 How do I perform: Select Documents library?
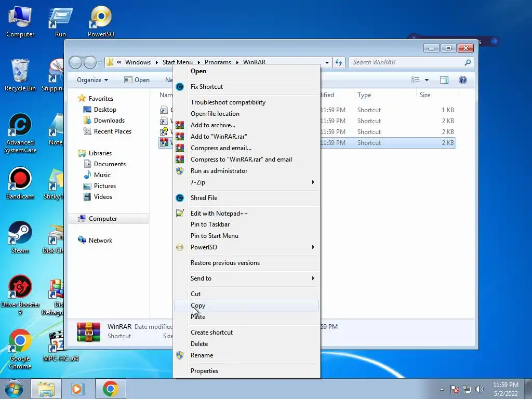coord(104,164)
